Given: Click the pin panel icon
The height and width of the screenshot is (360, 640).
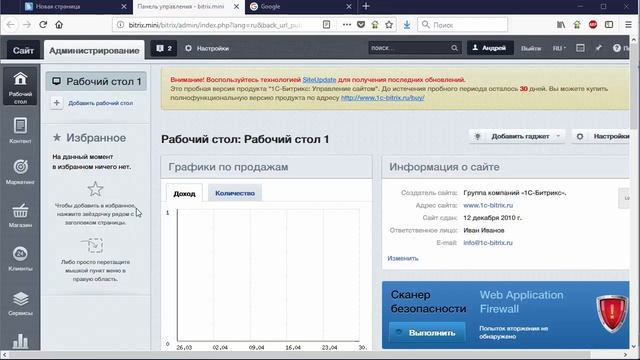Looking at the screenshot, I should [598, 48].
